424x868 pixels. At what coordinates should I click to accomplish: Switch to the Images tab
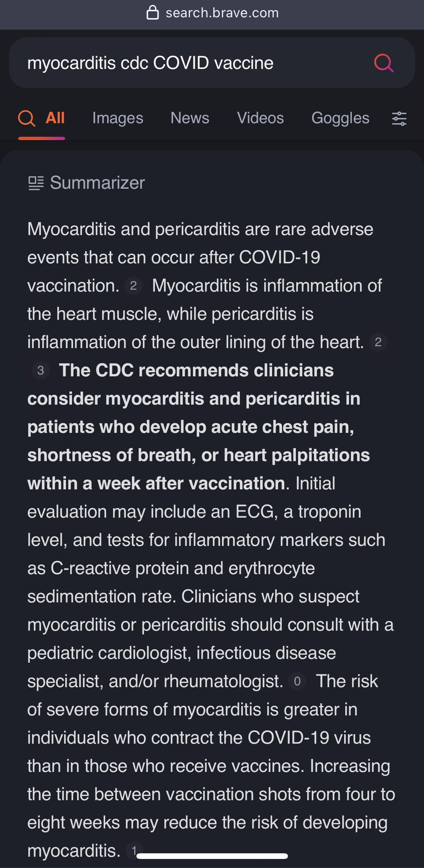[x=118, y=118]
